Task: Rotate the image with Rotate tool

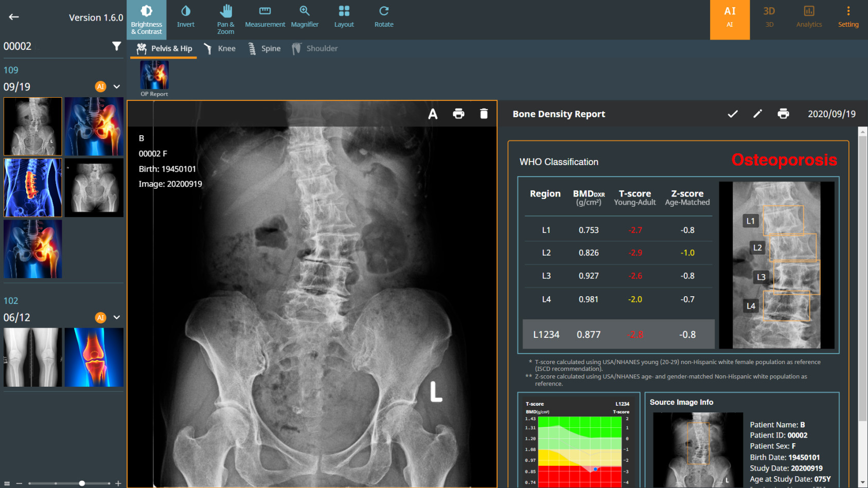Action: [384, 17]
